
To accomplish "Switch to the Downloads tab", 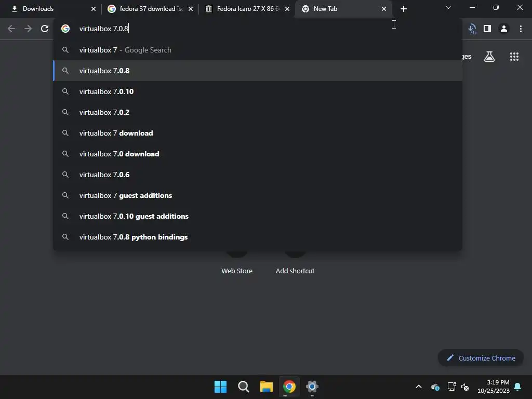I will click(x=51, y=9).
